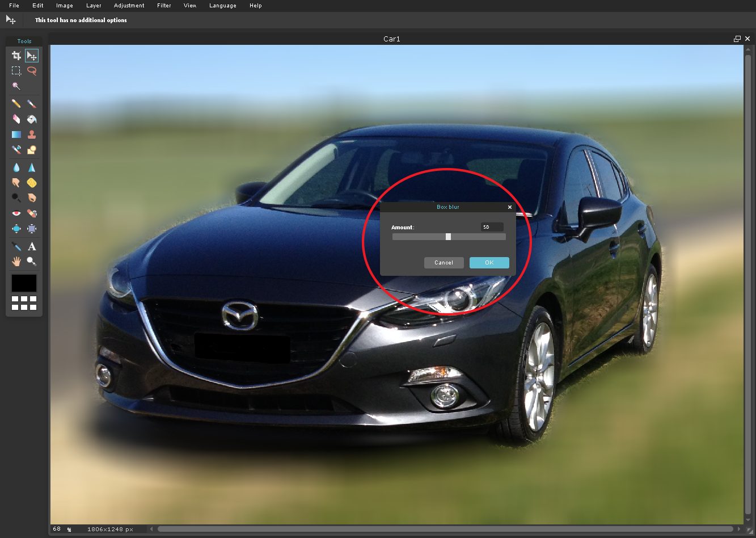Select the Red Eye Reduction tool
This screenshot has width=756, height=538.
(x=16, y=213)
